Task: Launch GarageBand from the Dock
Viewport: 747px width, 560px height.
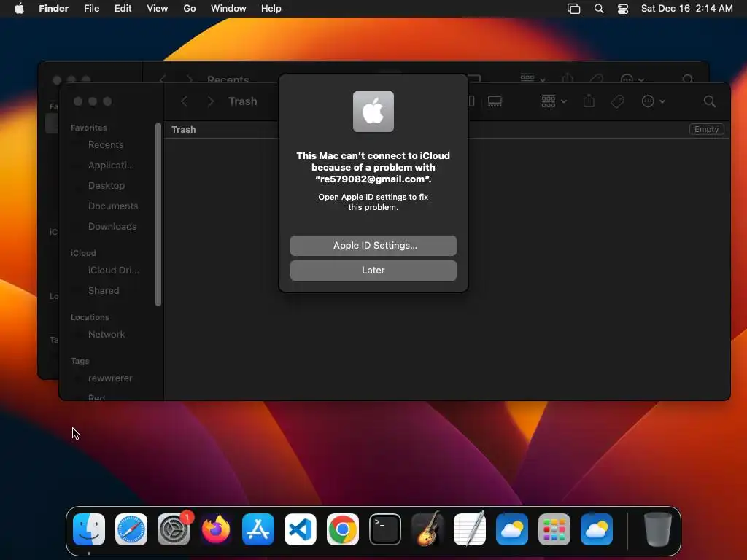Action: pos(427,529)
